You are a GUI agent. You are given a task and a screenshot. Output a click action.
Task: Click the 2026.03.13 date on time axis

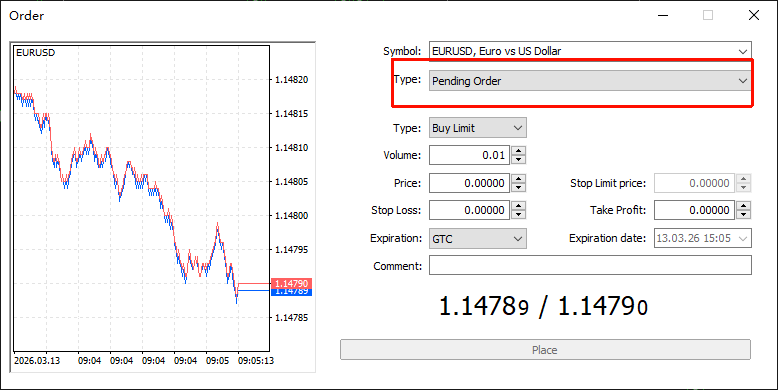37,360
